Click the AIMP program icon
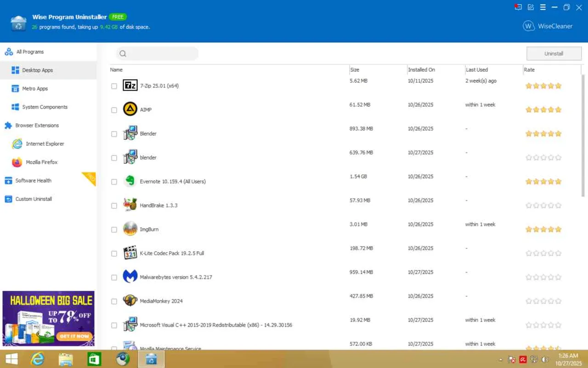 click(130, 109)
